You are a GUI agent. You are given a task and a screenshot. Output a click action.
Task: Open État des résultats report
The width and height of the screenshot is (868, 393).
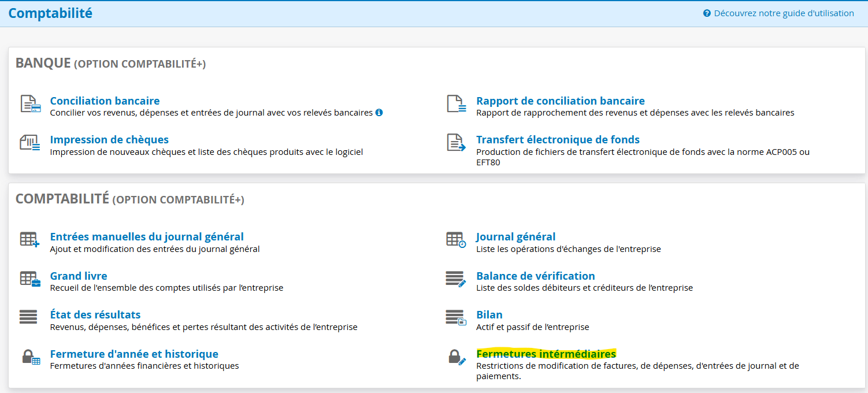[95, 314]
